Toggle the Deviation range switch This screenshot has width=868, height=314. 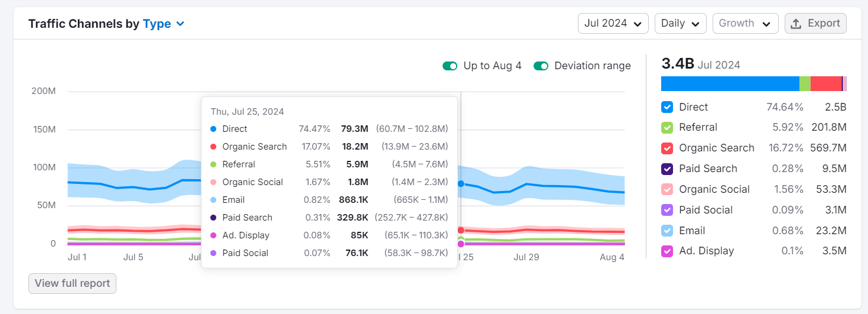pyautogui.click(x=541, y=66)
